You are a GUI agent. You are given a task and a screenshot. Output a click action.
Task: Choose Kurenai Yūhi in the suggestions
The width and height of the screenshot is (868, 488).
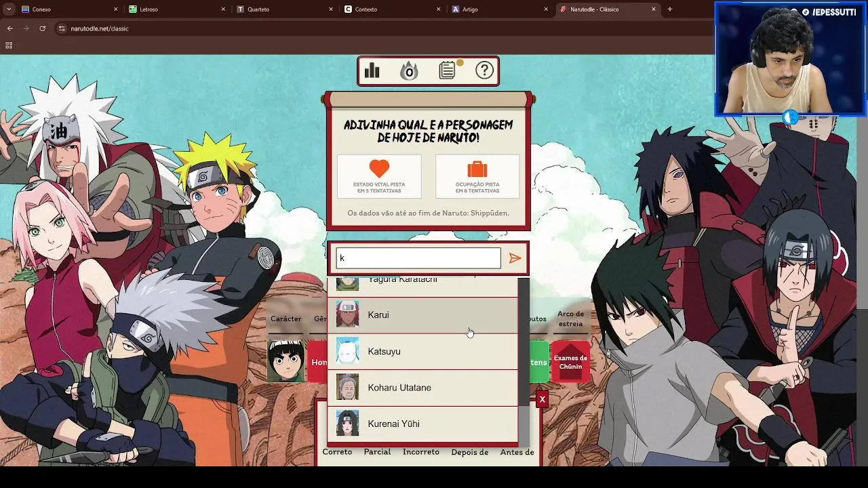click(x=422, y=424)
